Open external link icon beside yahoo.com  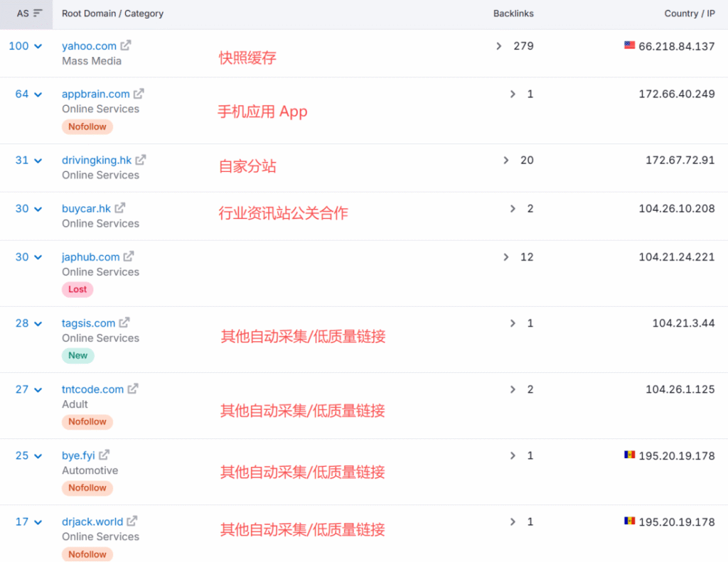pyautogui.click(x=126, y=45)
